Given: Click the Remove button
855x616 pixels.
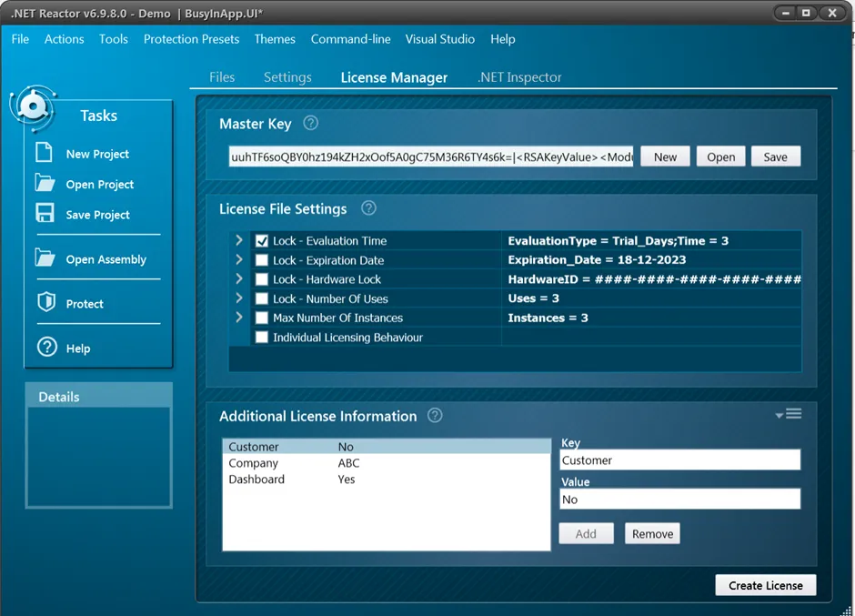Looking at the screenshot, I should pos(652,533).
